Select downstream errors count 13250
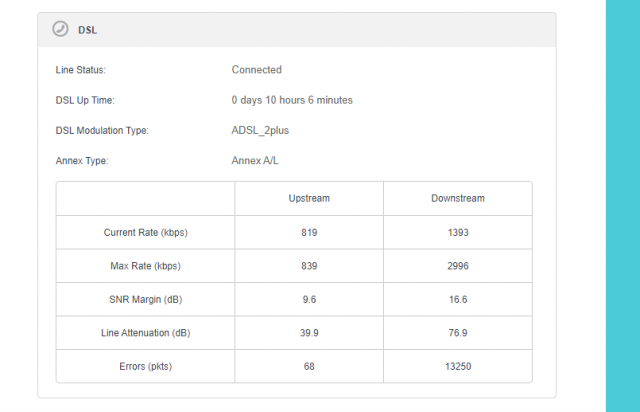This screenshot has width=640, height=412. [458, 366]
